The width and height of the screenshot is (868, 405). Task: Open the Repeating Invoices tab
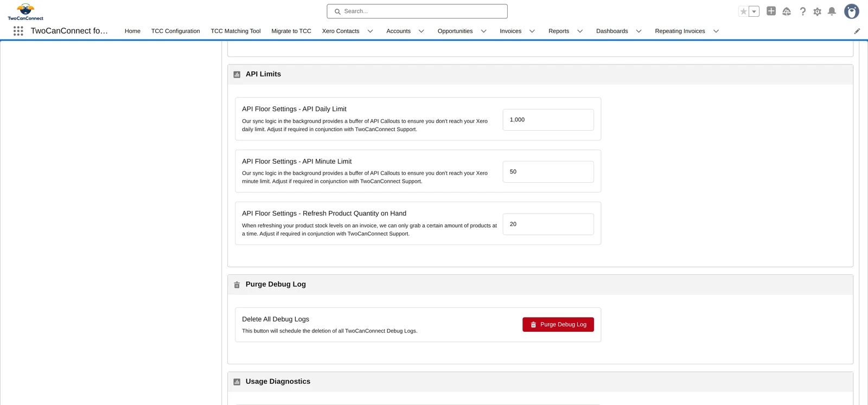[680, 31]
